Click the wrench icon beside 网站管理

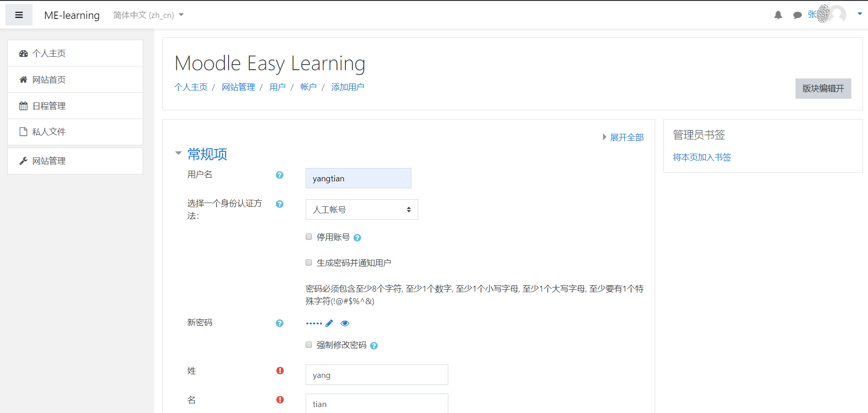(x=24, y=161)
